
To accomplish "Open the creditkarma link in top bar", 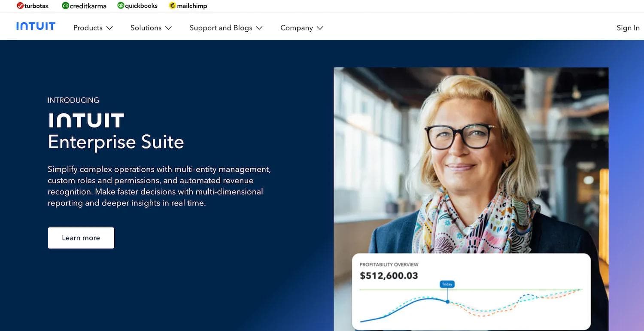I will [84, 6].
